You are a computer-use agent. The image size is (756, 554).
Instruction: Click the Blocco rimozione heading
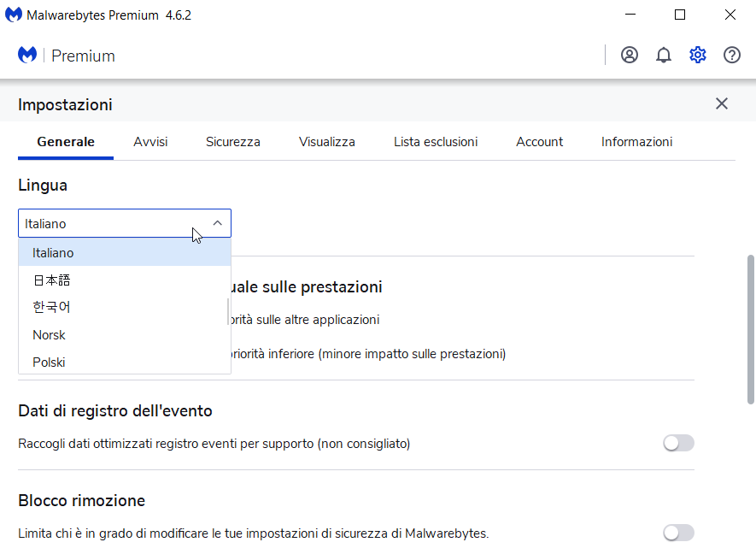81,500
